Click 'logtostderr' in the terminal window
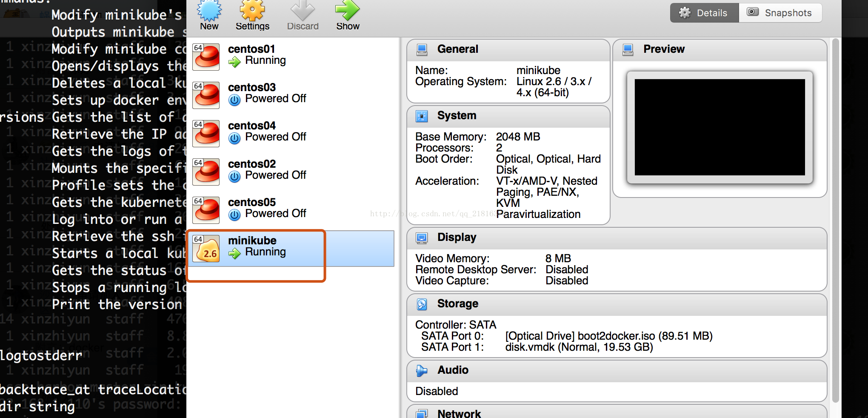Image resolution: width=868 pixels, height=418 pixels. coord(41,355)
